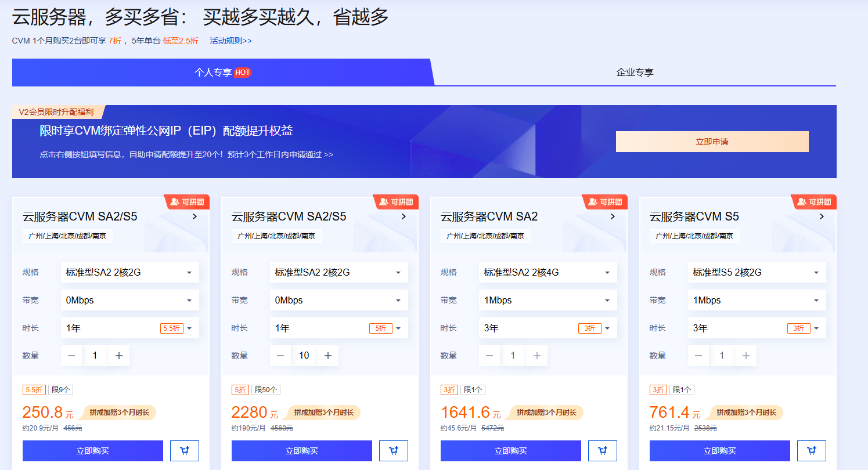Open 规格 dropdown on the 2280元 card

[x=339, y=272]
